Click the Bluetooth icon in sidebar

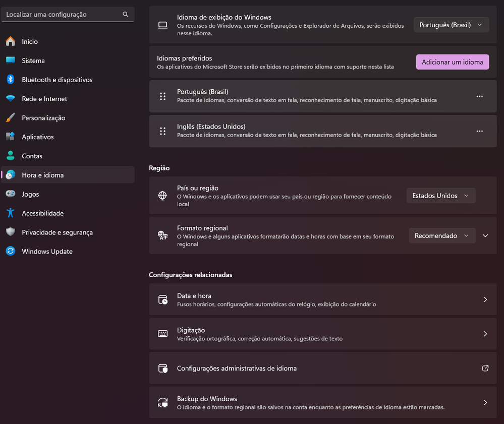click(x=10, y=79)
